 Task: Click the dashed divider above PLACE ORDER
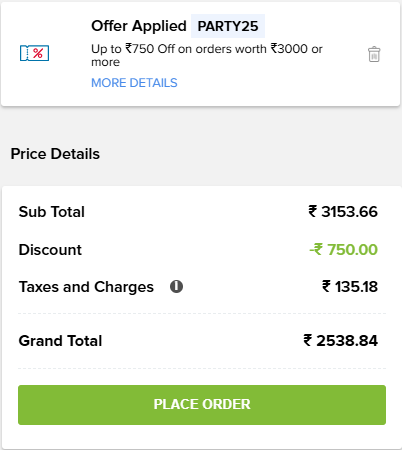click(x=202, y=368)
